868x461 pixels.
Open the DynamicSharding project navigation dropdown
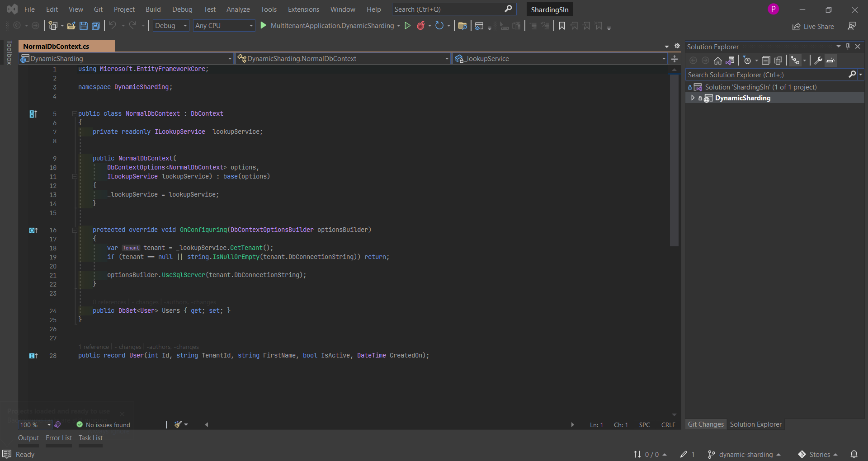(126, 59)
